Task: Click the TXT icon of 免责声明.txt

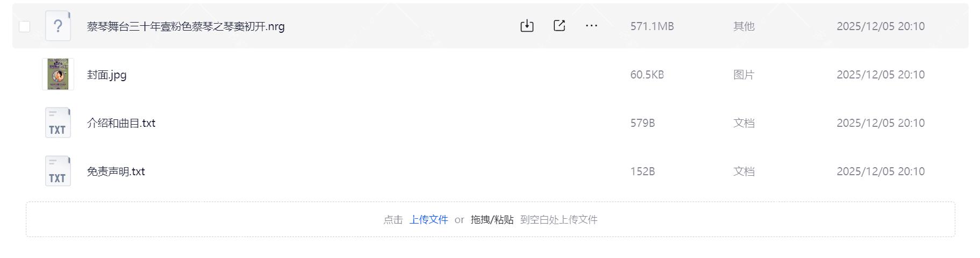Action: click(x=58, y=171)
